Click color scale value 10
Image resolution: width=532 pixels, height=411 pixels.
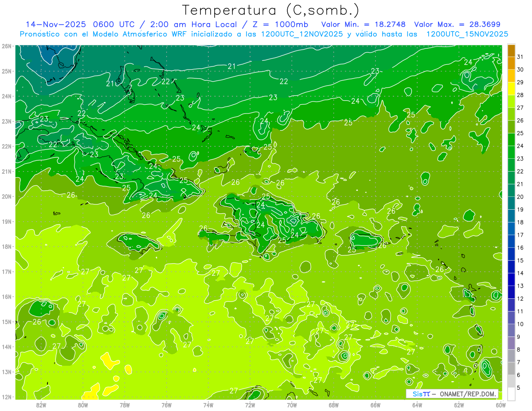tap(520, 324)
